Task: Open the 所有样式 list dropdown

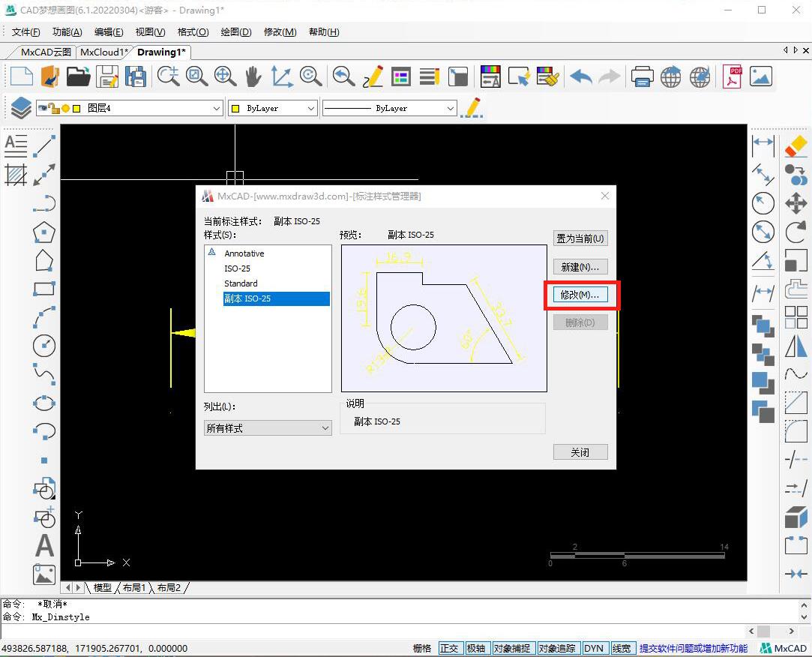Action: [x=268, y=428]
